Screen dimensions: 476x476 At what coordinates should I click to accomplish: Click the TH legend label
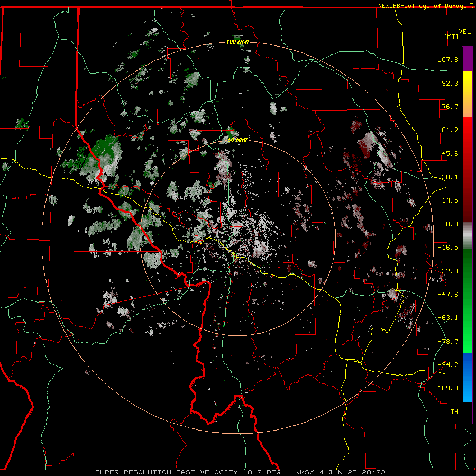coord(454,412)
